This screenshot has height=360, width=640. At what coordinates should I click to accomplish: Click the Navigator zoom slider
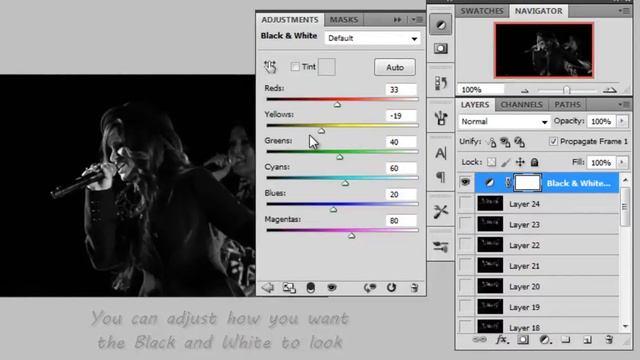(567, 90)
